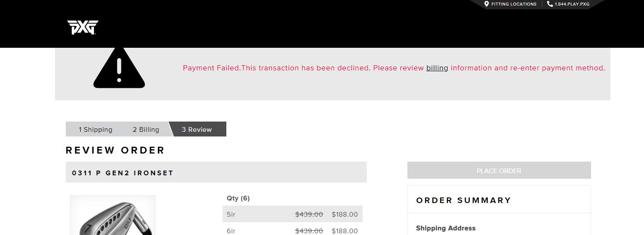Screen dimensions: 644x235
Task: Click the iron club product thumbnail
Action: tap(113, 215)
